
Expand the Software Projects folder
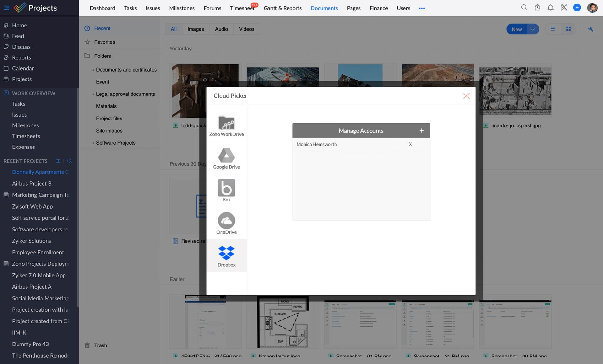[93, 142]
